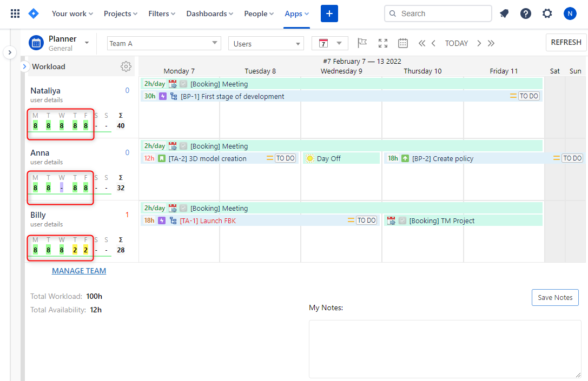Viewport: 588px width, 381px height.
Task: Open fullscreen view with the expand icon
Action: point(383,43)
